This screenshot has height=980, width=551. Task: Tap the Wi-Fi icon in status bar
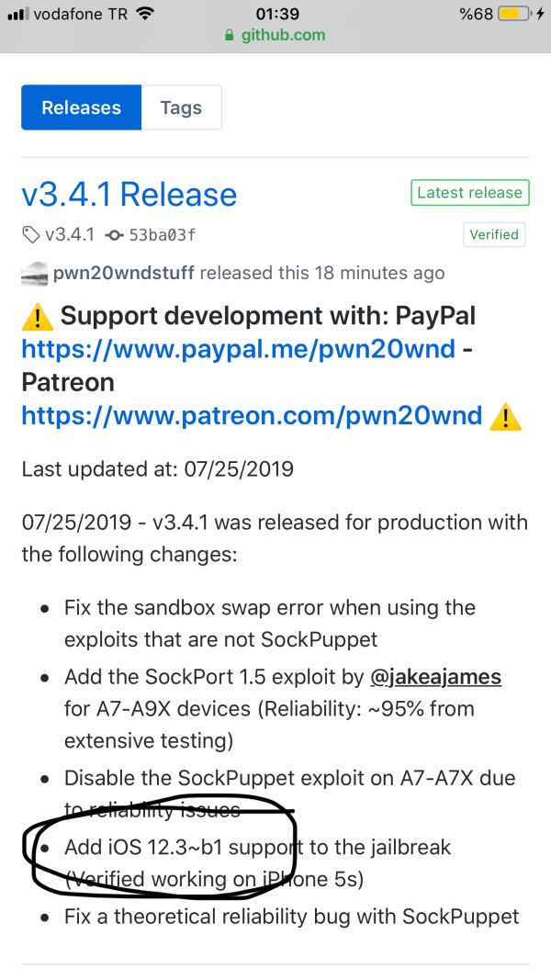tap(143, 14)
